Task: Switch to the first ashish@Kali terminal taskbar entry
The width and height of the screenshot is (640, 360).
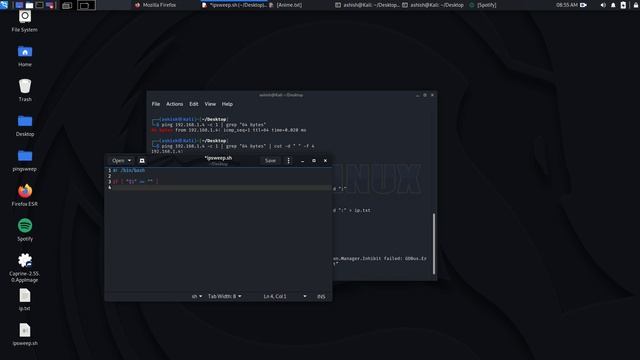Action: coord(367,5)
